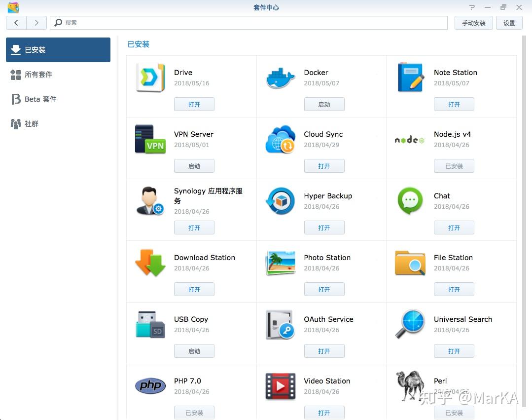
Task: Click the Node.js v4 logo icon
Action: click(410, 140)
